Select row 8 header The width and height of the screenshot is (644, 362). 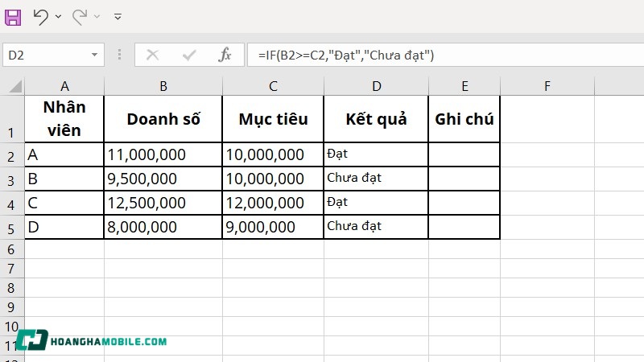click(x=12, y=288)
